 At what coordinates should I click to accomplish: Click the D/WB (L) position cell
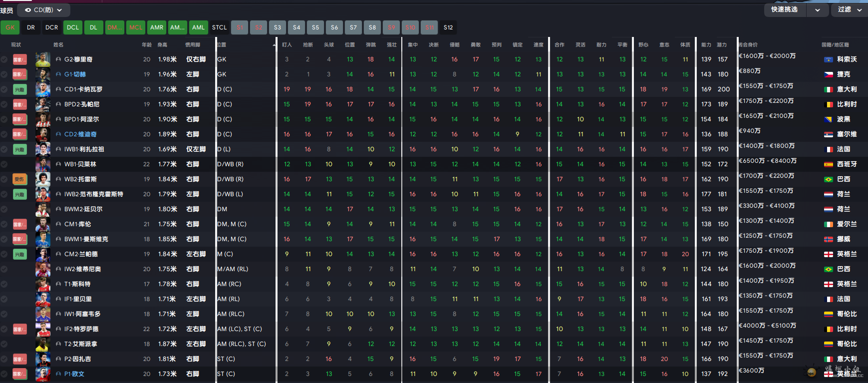[230, 194]
